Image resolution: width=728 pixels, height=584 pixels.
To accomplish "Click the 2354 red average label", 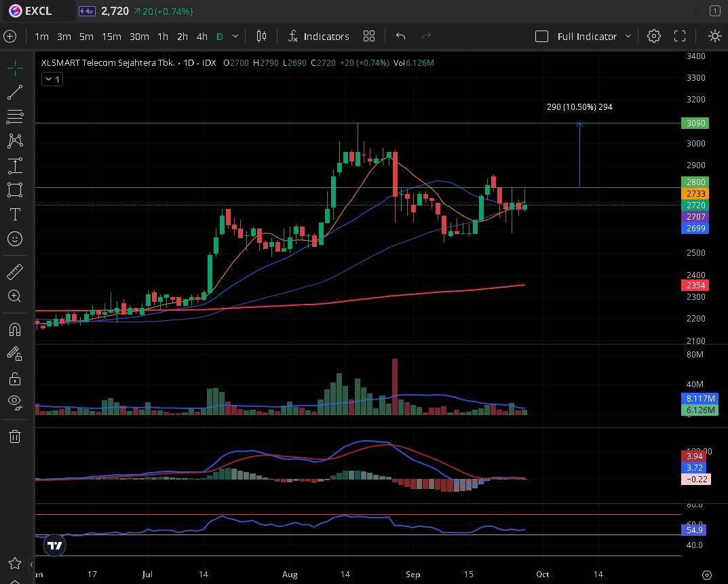I will (x=695, y=285).
